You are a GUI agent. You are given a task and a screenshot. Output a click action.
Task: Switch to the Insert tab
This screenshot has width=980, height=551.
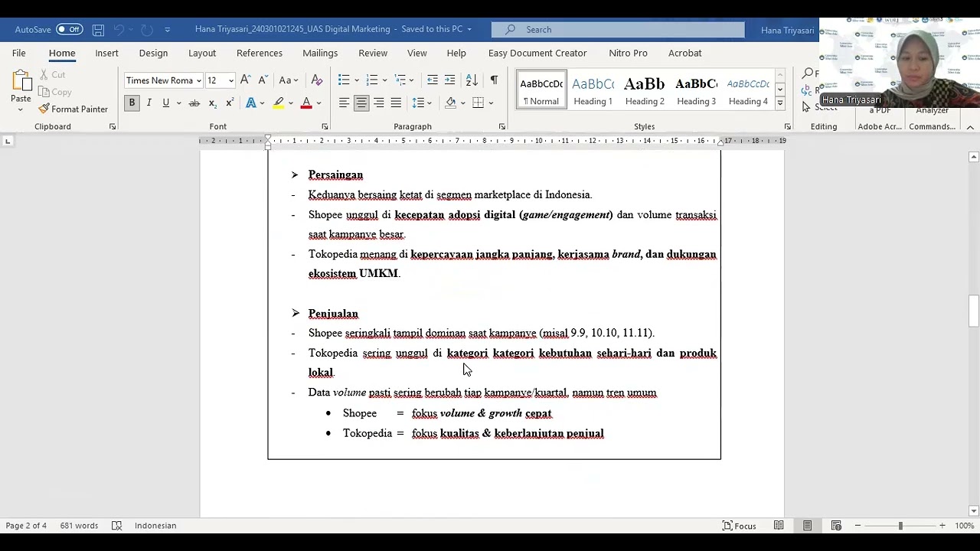106,53
